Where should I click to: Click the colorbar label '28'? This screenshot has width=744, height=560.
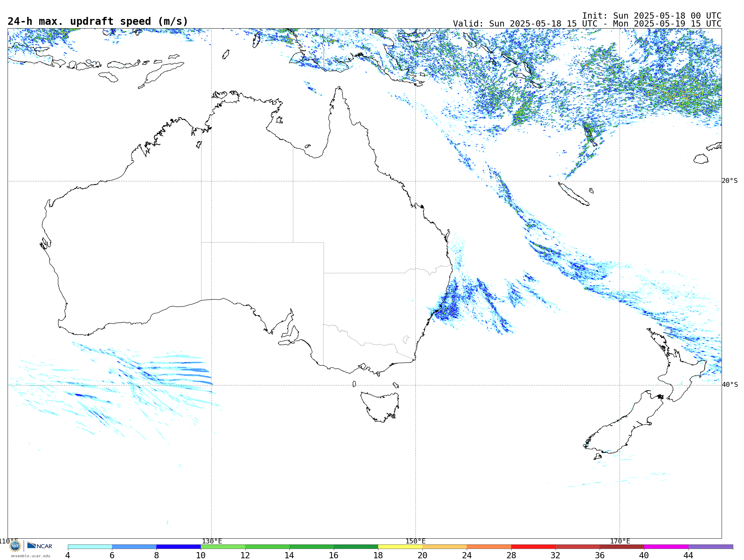tap(511, 555)
